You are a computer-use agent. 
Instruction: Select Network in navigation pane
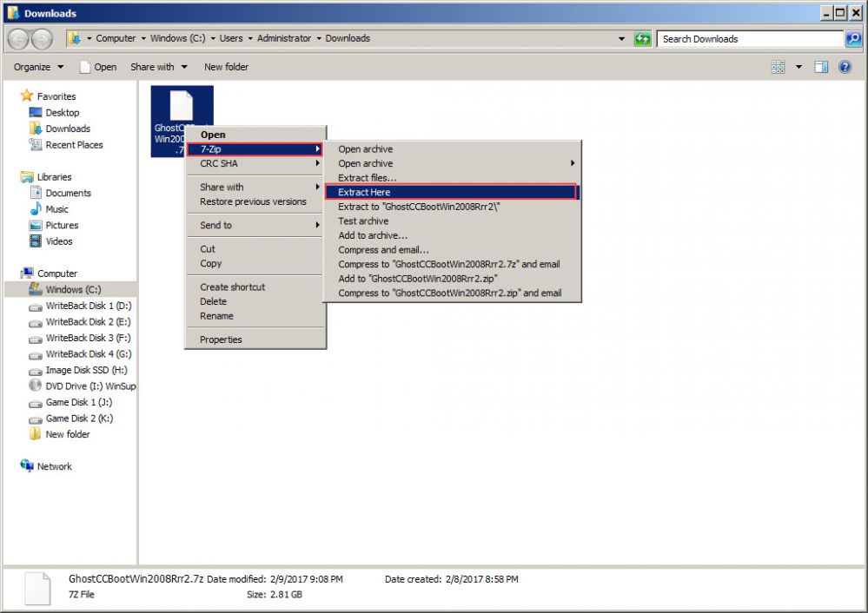pyautogui.click(x=54, y=466)
